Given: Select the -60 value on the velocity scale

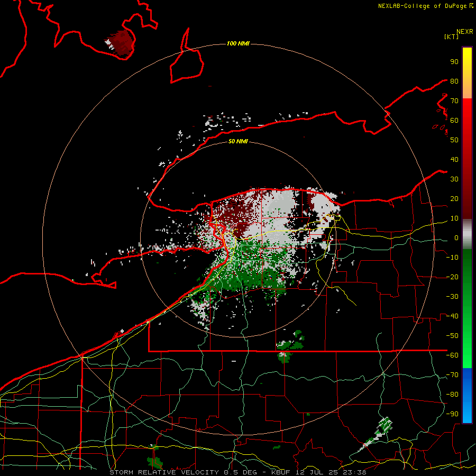Looking at the screenshot, I should 452,355.
